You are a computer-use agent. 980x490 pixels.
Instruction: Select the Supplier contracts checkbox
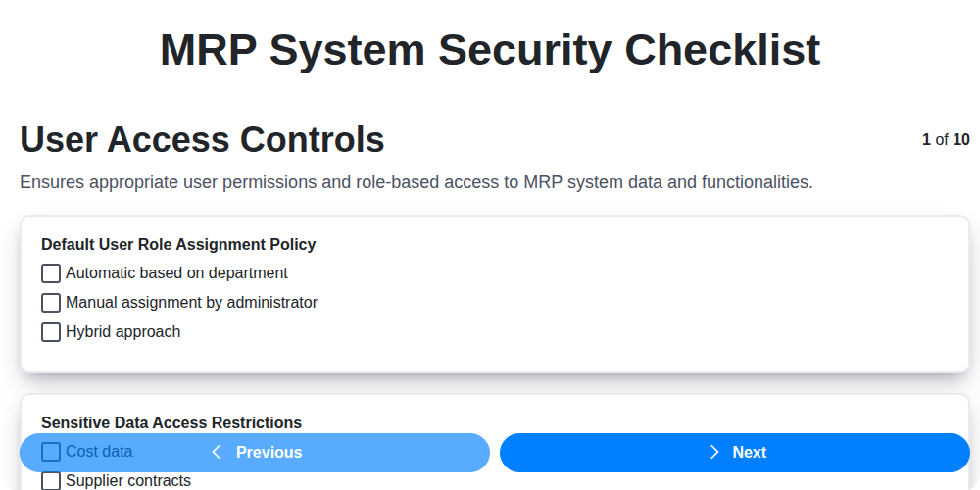[x=51, y=481]
